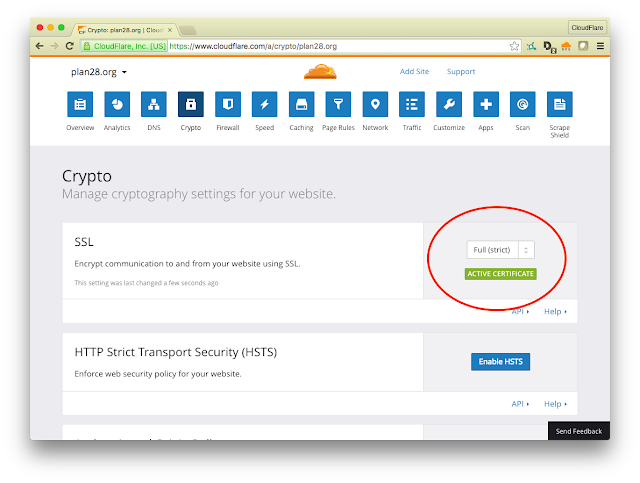Go forward with the browser forward arrow
This screenshot has width=640, height=483.
click(x=54, y=46)
